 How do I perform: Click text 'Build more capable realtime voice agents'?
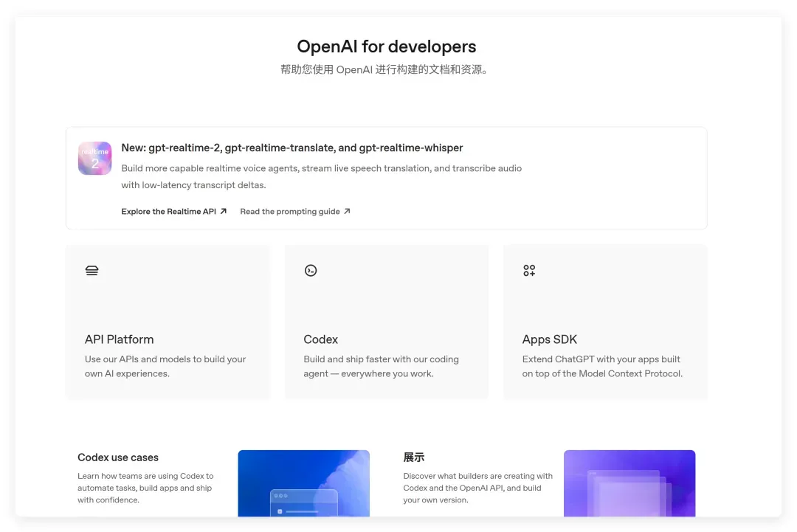point(210,168)
